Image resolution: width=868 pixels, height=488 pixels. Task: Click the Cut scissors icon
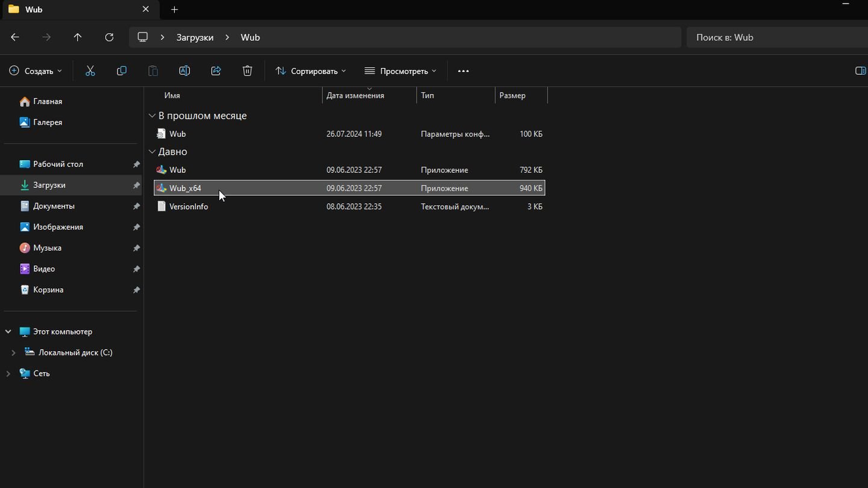point(90,71)
